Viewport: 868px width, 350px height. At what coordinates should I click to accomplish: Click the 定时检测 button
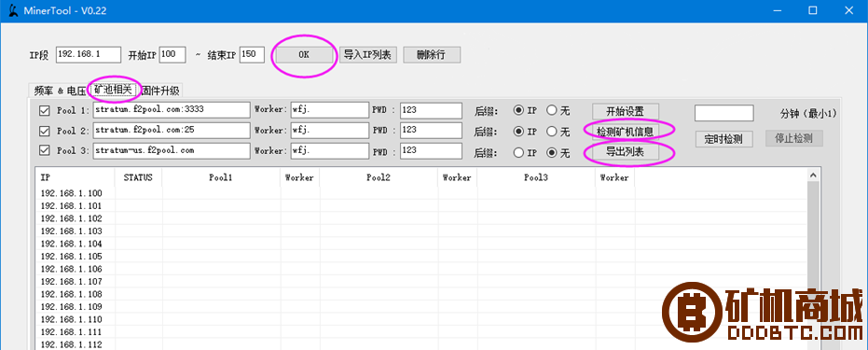(723, 139)
